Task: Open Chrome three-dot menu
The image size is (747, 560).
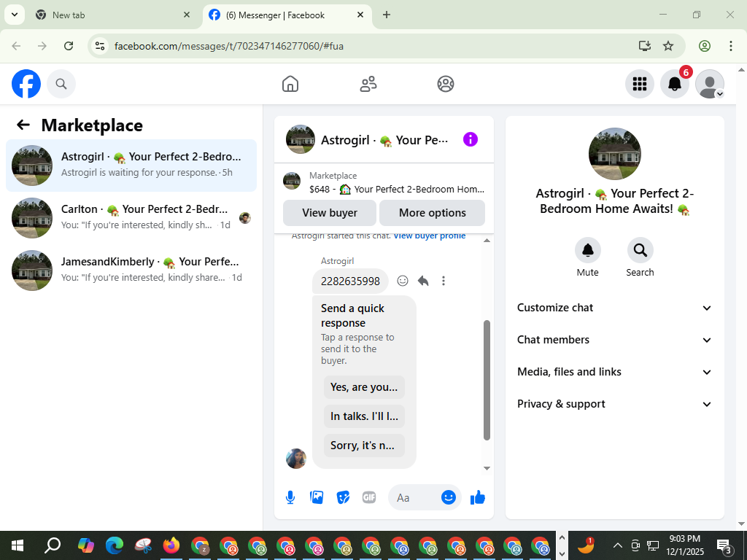Action: (x=731, y=46)
